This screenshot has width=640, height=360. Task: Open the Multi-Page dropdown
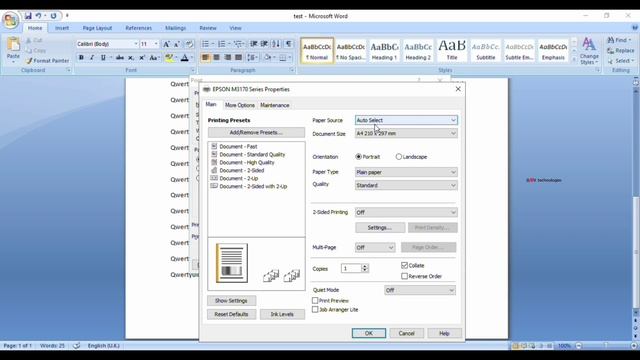[x=375, y=247]
